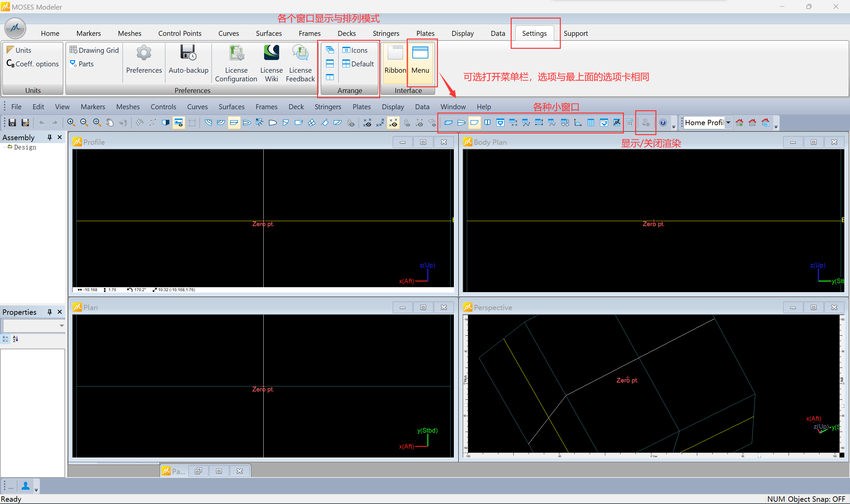The image size is (850, 504).
Task: Open the Window menu
Action: point(453,107)
